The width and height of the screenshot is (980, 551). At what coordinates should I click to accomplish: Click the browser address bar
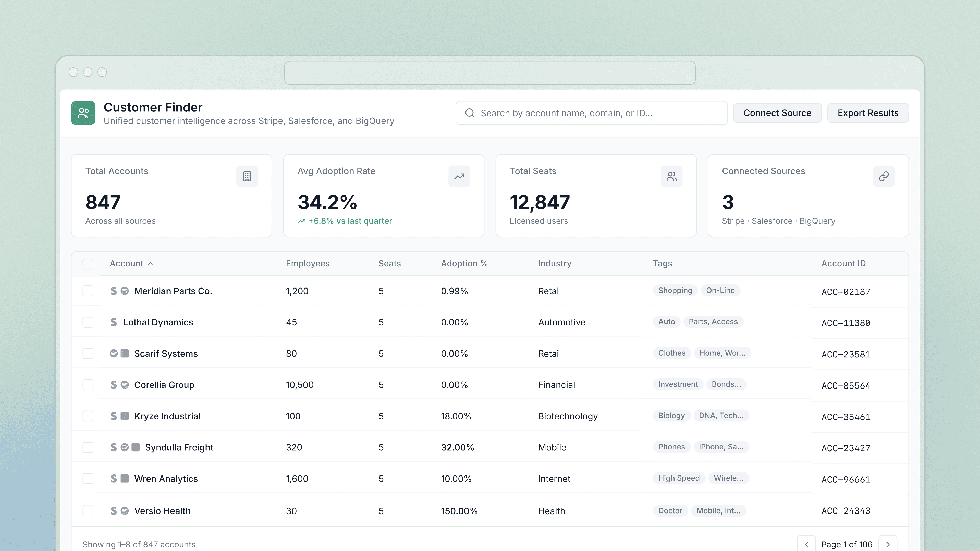point(490,73)
